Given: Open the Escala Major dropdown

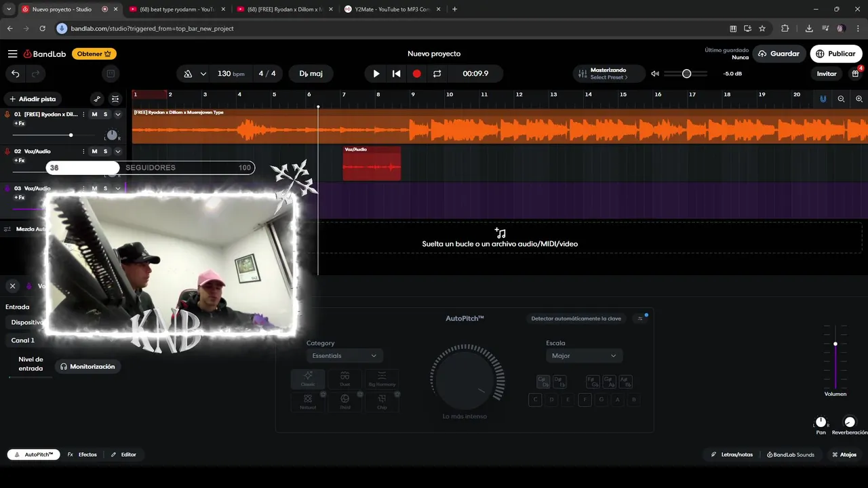Looking at the screenshot, I should 585,356.
